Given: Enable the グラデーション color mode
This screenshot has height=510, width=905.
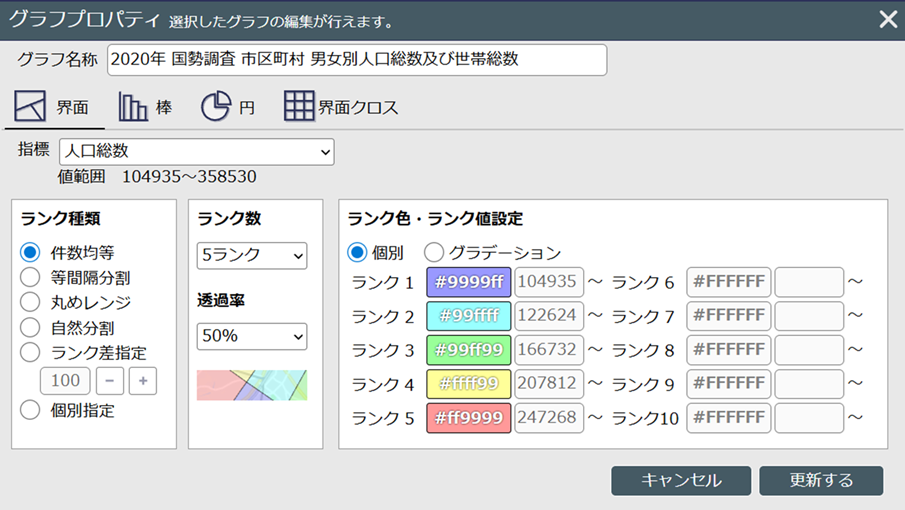Looking at the screenshot, I should [435, 253].
